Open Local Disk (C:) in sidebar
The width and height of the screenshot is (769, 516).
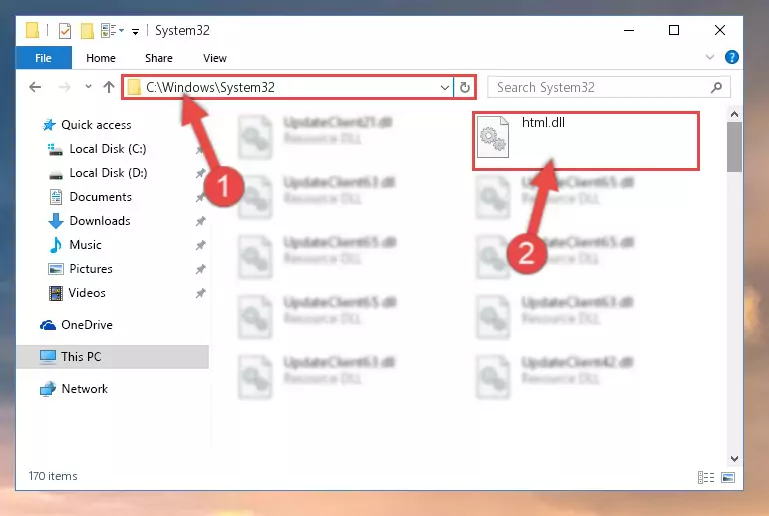(x=107, y=149)
